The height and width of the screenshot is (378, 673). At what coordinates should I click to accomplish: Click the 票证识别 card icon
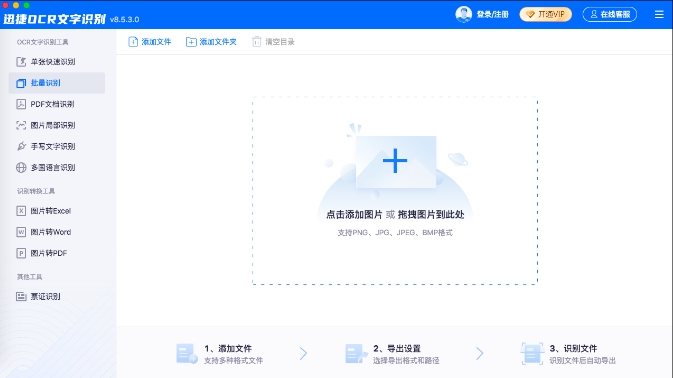point(21,296)
